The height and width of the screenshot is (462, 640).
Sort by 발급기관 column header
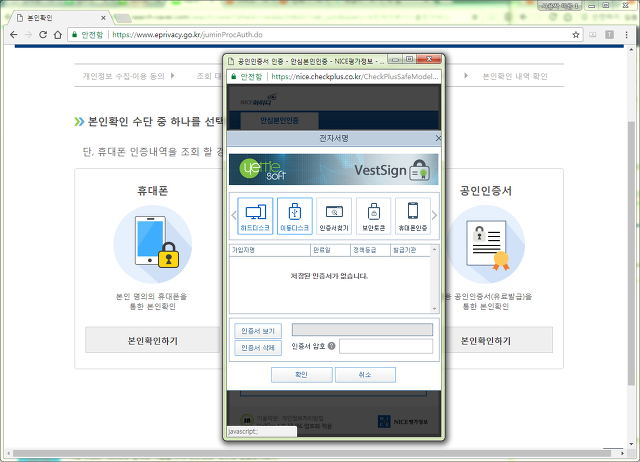click(x=410, y=250)
